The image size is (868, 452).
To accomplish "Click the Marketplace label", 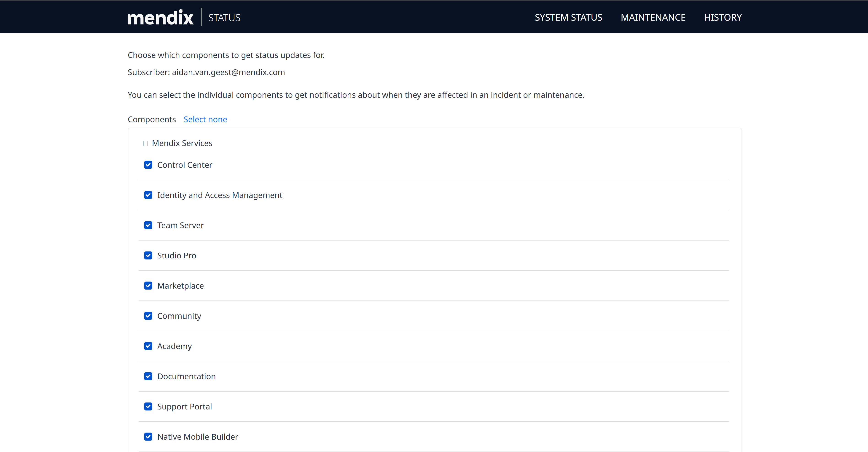I will [181, 286].
